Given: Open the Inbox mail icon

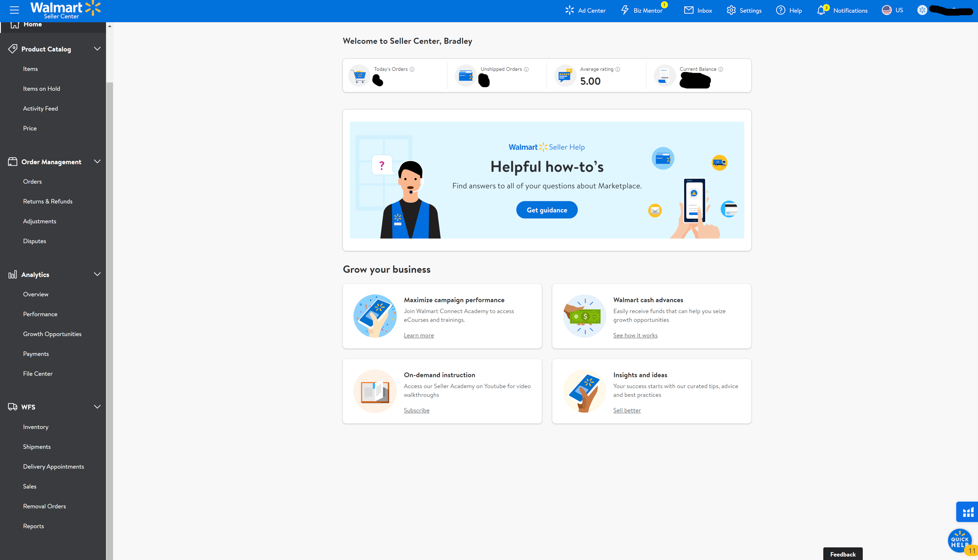Looking at the screenshot, I should (x=688, y=11).
